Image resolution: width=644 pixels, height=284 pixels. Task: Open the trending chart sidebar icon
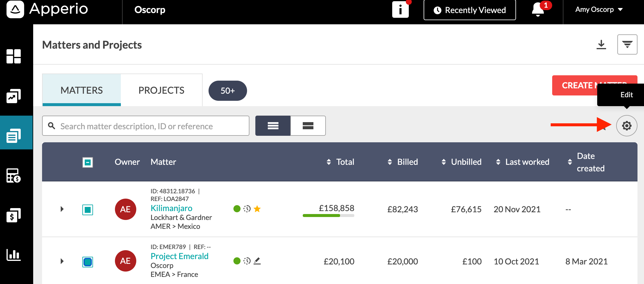coord(14,96)
